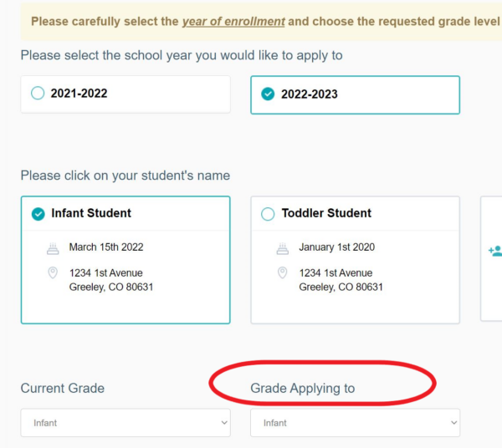The height and width of the screenshot is (448, 502).
Task: Choose the Infant Student radio button
Action: (x=38, y=214)
